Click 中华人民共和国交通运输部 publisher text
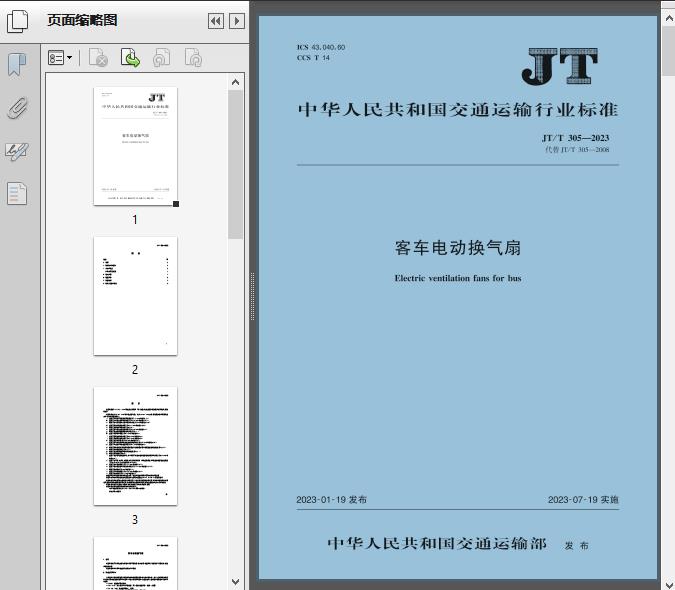This screenshot has height=590, width=675. [x=437, y=544]
